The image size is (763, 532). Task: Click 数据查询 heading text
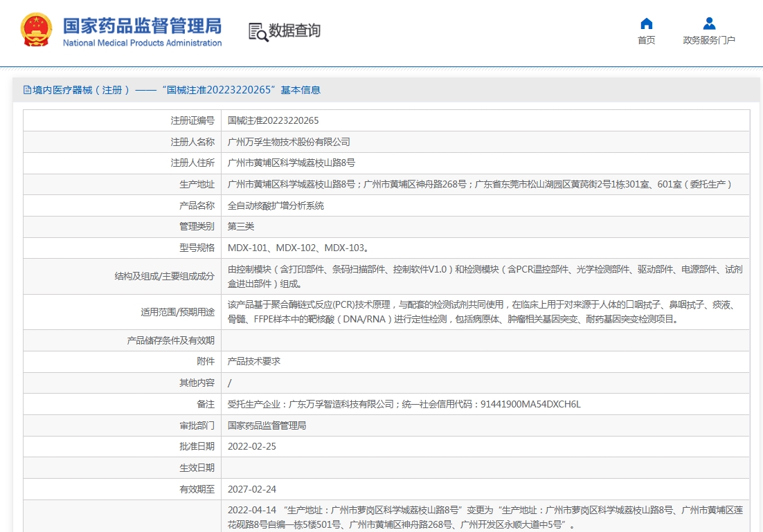pyautogui.click(x=294, y=30)
